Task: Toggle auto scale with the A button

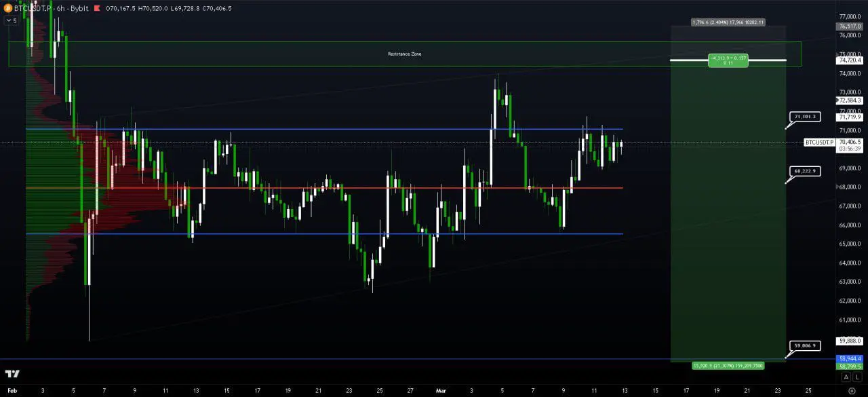Action: tap(846, 377)
